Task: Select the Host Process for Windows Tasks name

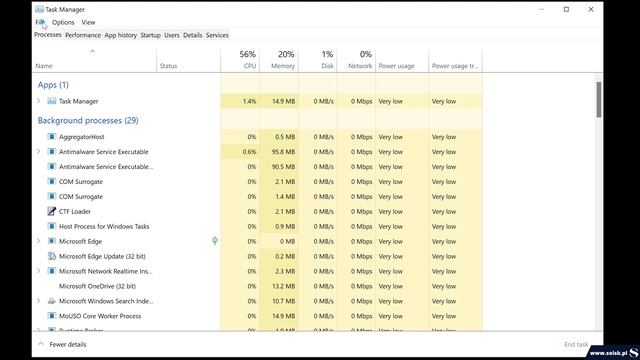Action: (104, 226)
